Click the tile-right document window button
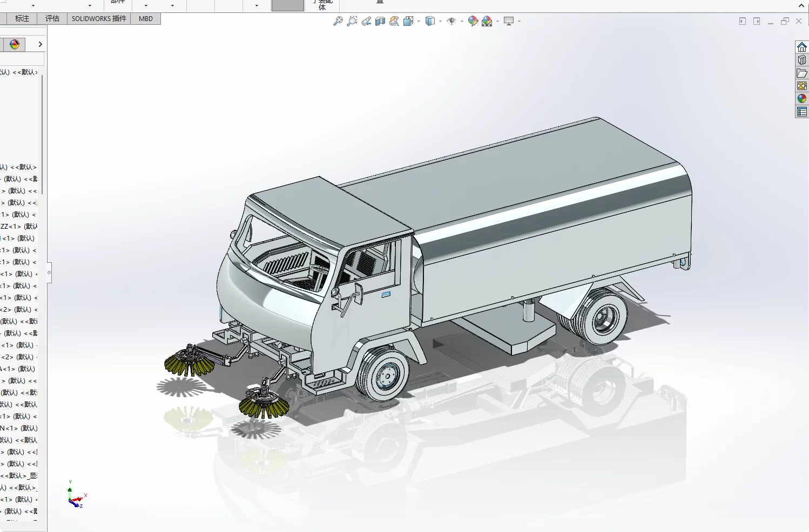809x532 pixels. coord(757,21)
